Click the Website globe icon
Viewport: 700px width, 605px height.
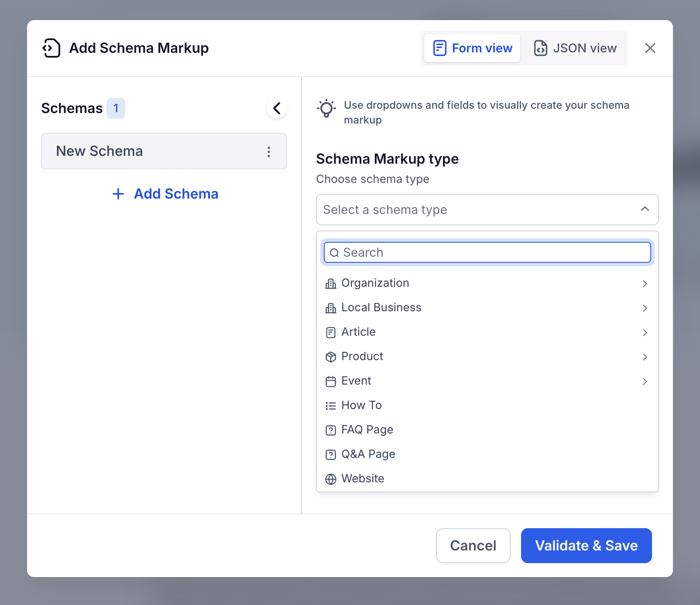click(331, 479)
